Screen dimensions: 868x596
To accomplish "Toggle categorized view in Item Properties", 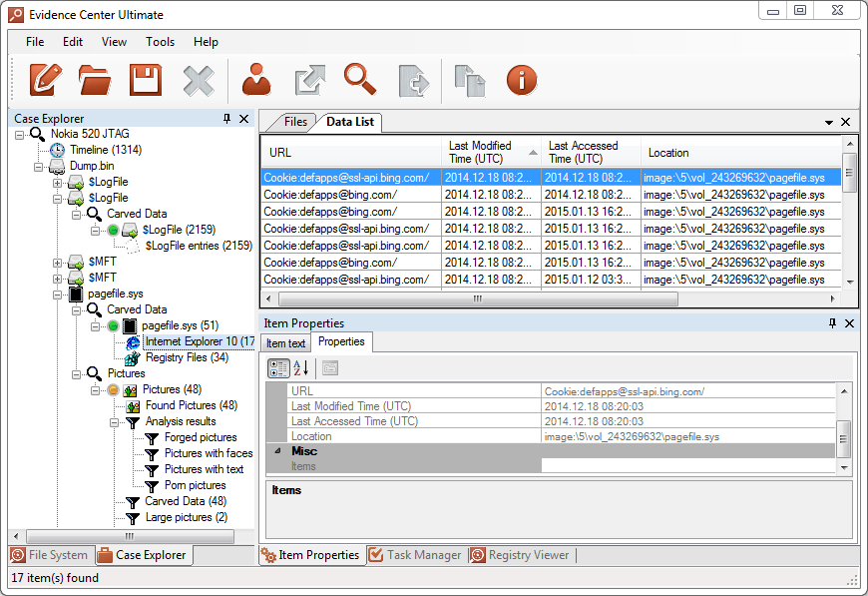I will coord(278,368).
